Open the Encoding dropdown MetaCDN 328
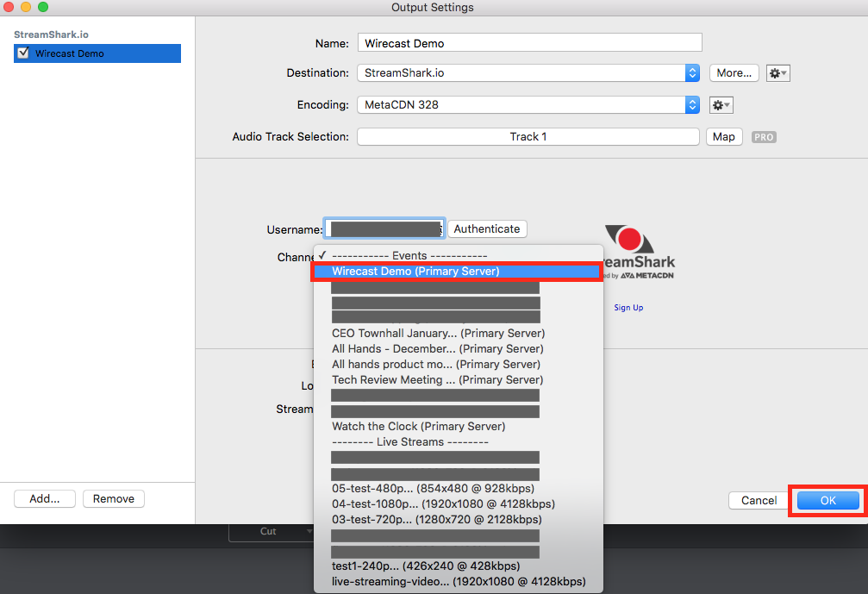The width and height of the screenshot is (868, 594). point(528,104)
